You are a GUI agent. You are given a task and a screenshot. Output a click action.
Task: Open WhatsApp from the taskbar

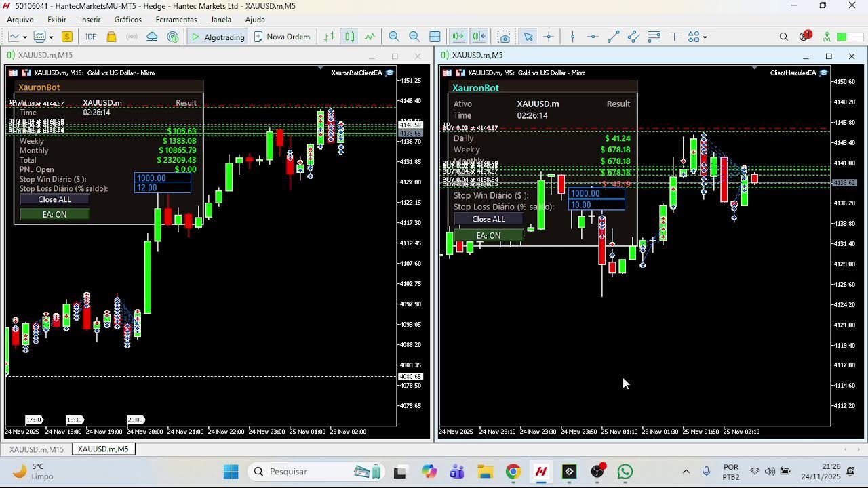[625, 471]
